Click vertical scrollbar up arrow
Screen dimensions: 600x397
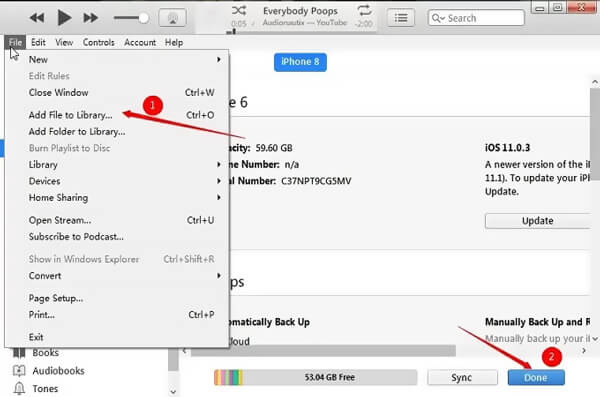coord(595,82)
